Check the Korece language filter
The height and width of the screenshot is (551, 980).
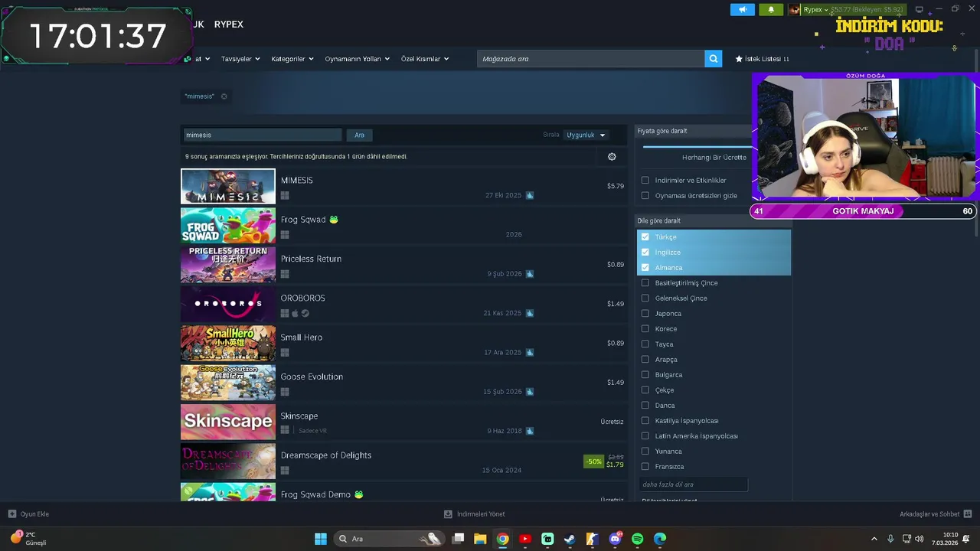coord(645,329)
